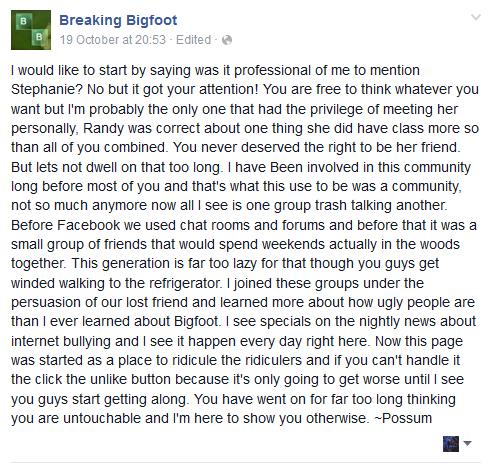Click the small commenting-as avatar icon
Screen dimensions: 491x466
coord(451,444)
